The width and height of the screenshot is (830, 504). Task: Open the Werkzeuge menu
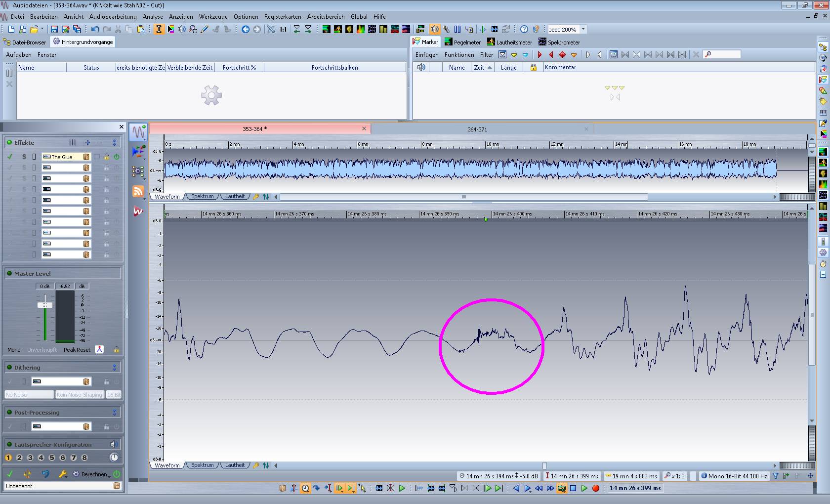point(213,17)
